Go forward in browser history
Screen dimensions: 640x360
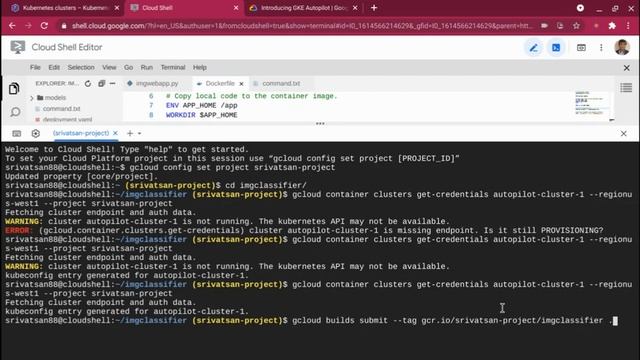(x=28, y=26)
